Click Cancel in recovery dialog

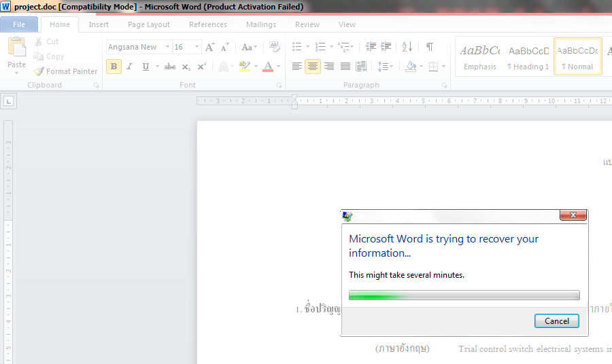pos(556,321)
